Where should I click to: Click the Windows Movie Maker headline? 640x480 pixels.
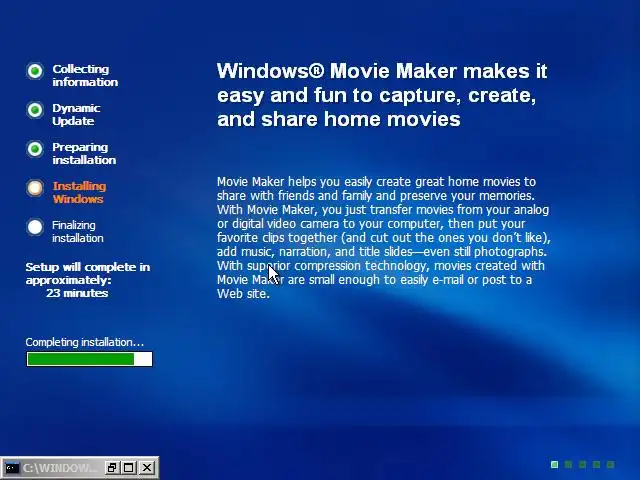tap(382, 95)
